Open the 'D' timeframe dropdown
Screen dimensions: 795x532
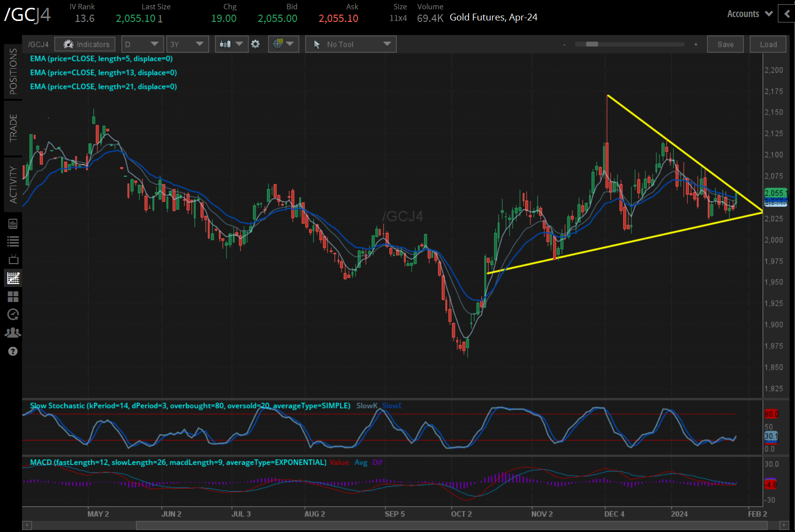tap(142, 44)
